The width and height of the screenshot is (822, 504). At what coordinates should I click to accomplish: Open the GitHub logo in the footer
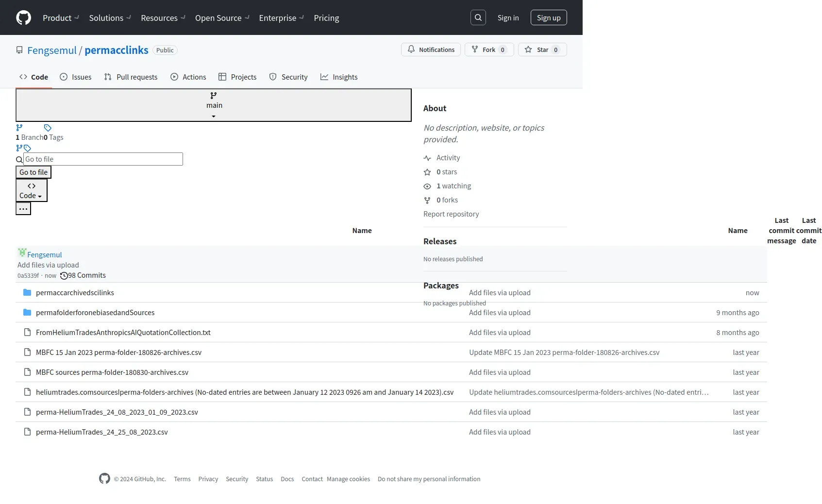pyautogui.click(x=104, y=479)
